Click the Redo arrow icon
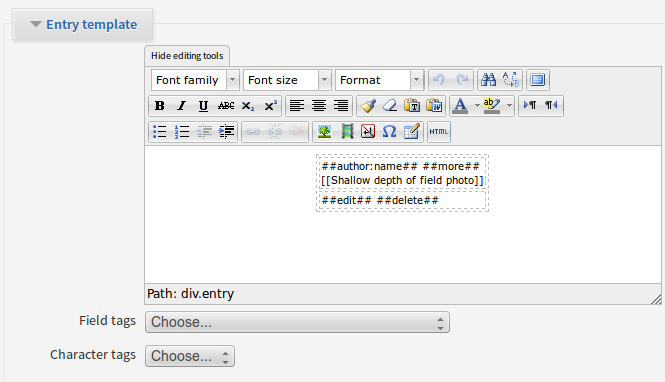665x382 pixels. [x=462, y=80]
